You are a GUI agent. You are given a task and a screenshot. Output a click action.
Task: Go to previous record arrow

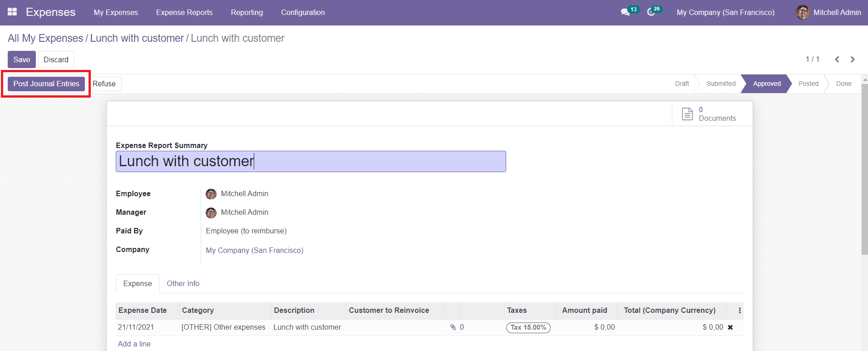[837, 59]
